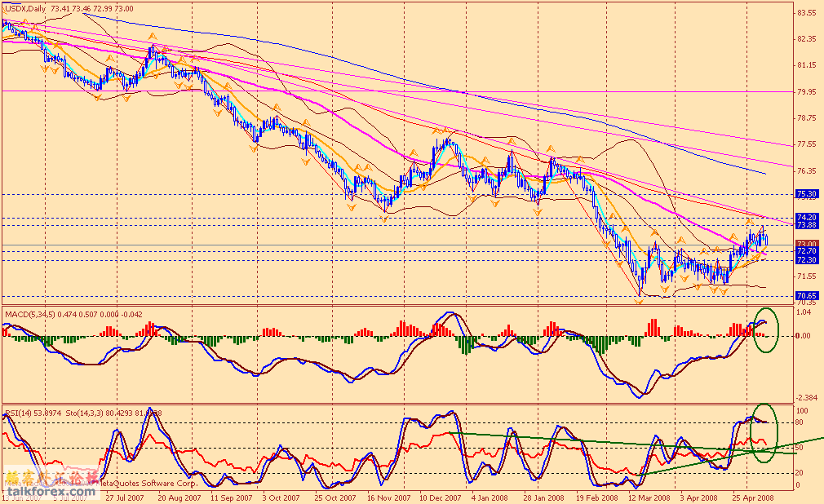Click the 19 Feb 2008 date label

click(x=597, y=497)
